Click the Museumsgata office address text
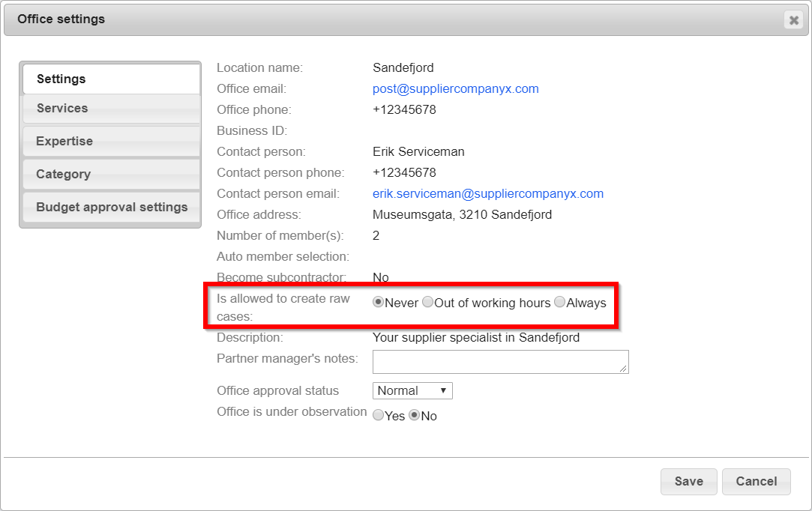The width and height of the screenshot is (812, 511). click(462, 214)
